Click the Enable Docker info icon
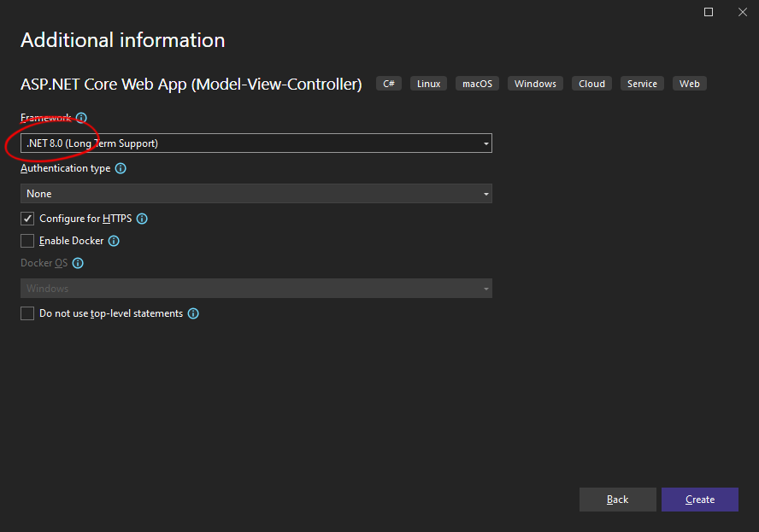The height and width of the screenshot is (532, 759). click(x=113, y=241)
